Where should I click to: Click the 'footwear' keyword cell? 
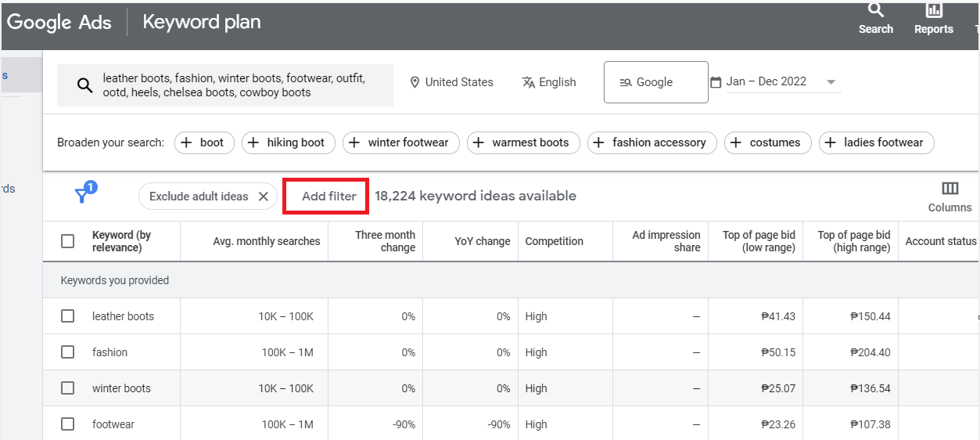pos(113,424)
